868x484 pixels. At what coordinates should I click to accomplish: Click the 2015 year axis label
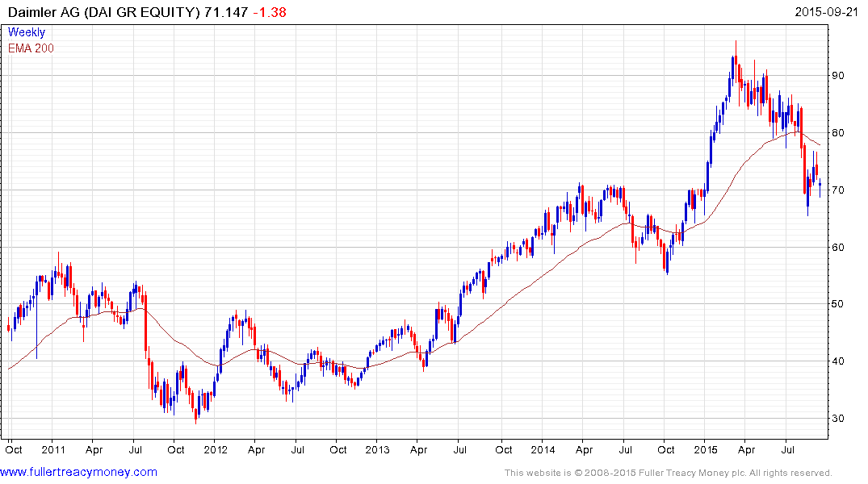(705, 449)
